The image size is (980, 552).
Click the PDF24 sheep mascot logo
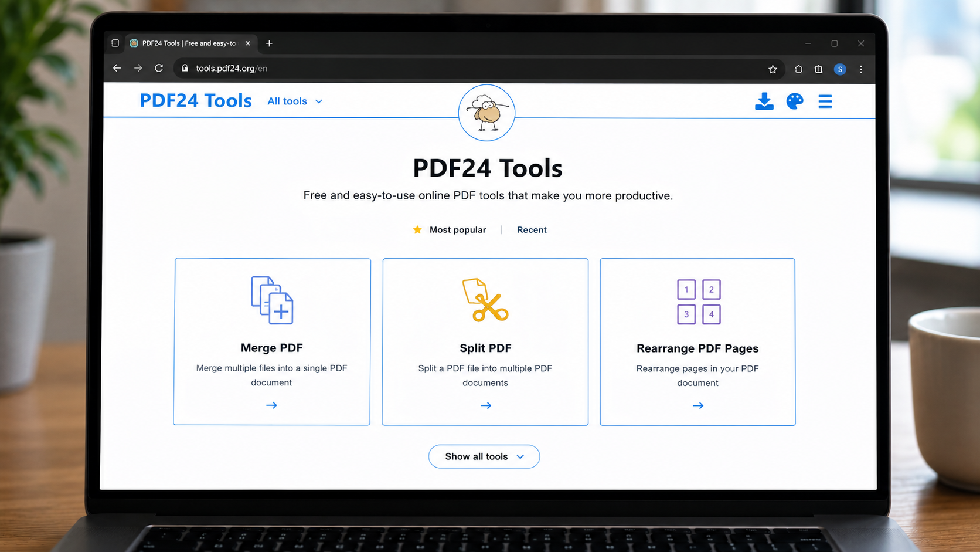click(486, 113)
